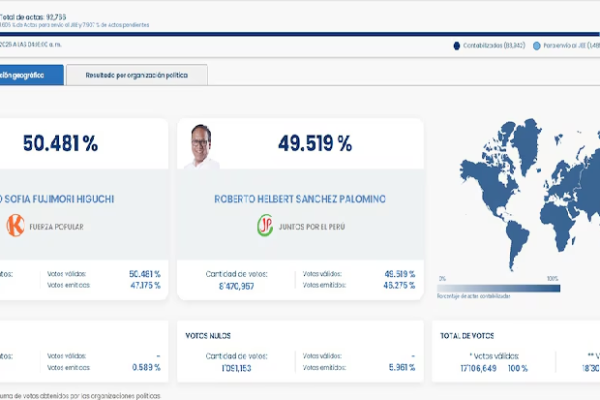Click the 50.481 % headline percentage

(x=60, y=144)
